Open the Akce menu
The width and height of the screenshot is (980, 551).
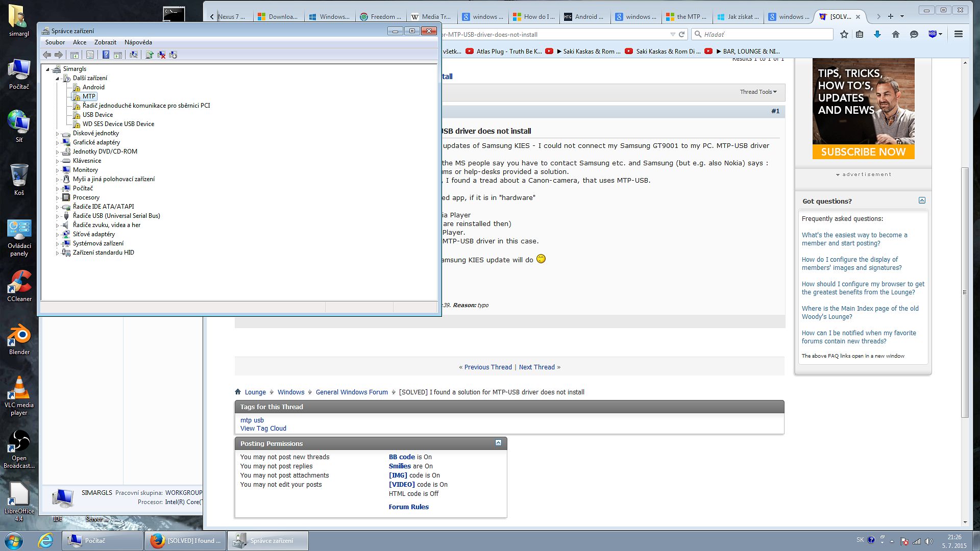[x=79, y=42]
